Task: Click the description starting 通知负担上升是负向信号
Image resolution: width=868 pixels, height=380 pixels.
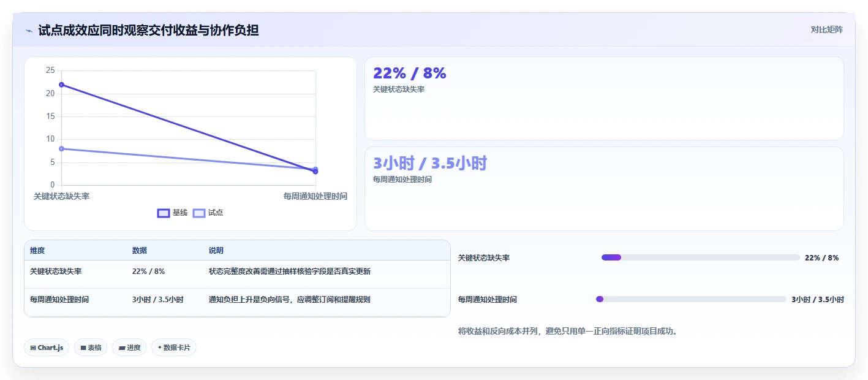Action: click(290, 300)
